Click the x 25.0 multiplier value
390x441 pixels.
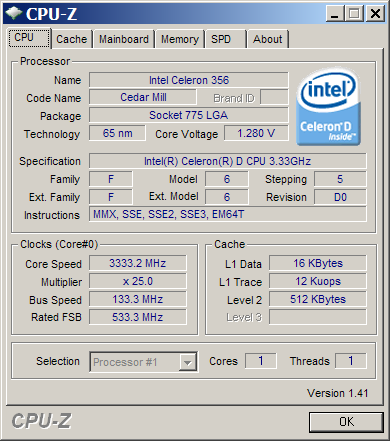point(138,281)
